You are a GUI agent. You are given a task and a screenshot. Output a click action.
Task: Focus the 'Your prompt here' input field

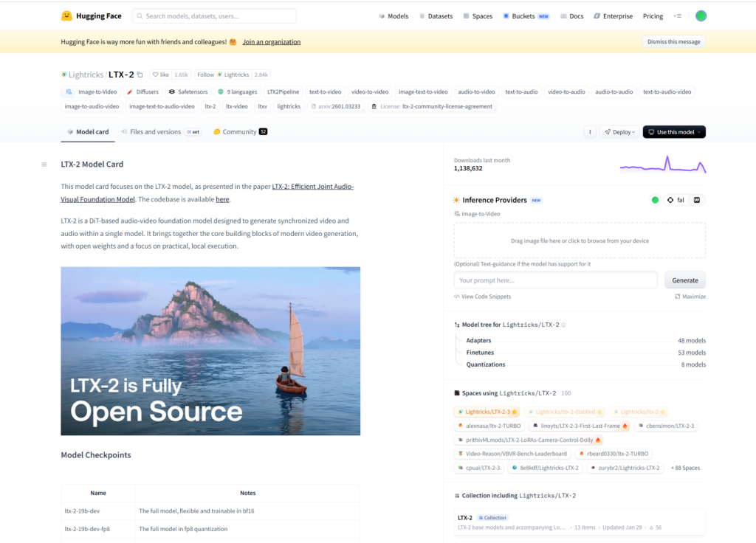point(555,280)
